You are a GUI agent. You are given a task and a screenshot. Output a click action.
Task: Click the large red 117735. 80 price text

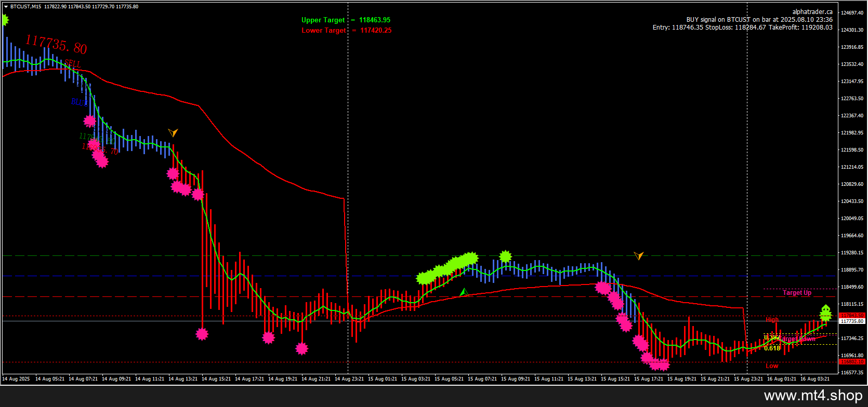[56, 44]
